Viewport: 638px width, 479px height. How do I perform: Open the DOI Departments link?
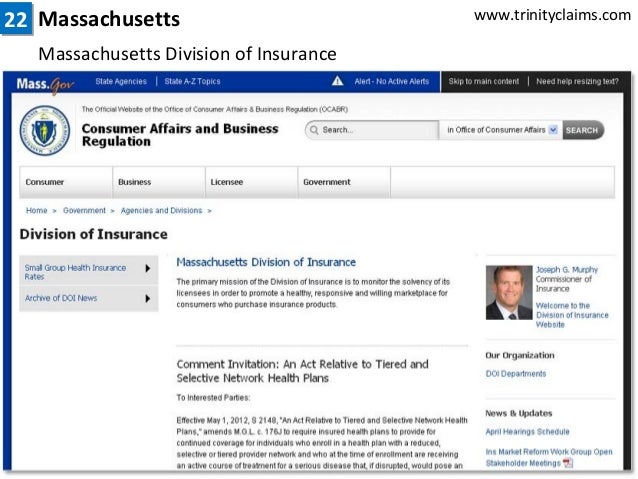516,374
